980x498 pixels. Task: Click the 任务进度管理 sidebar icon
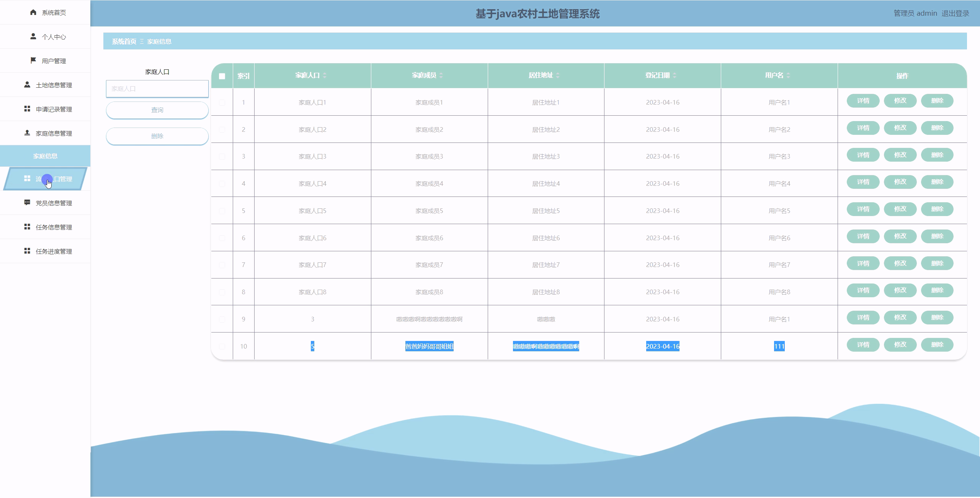click(x=27, y=251)
